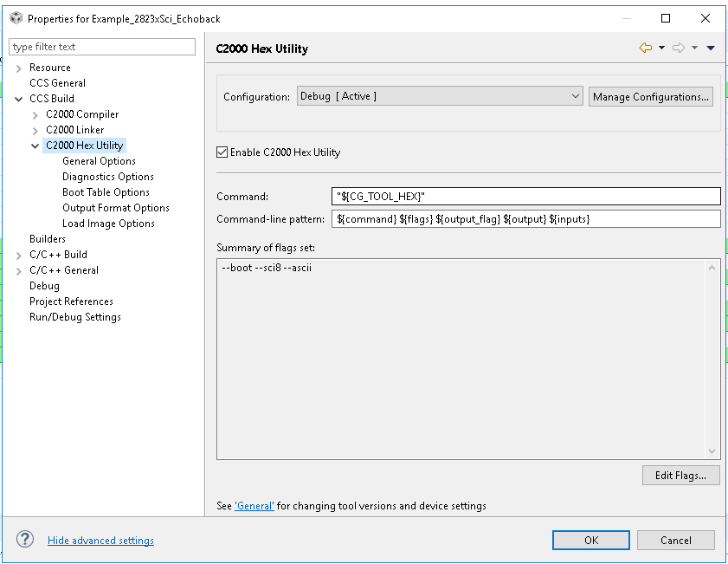Expand the Resource tree node
728x564 pixels.
point(18,68)
